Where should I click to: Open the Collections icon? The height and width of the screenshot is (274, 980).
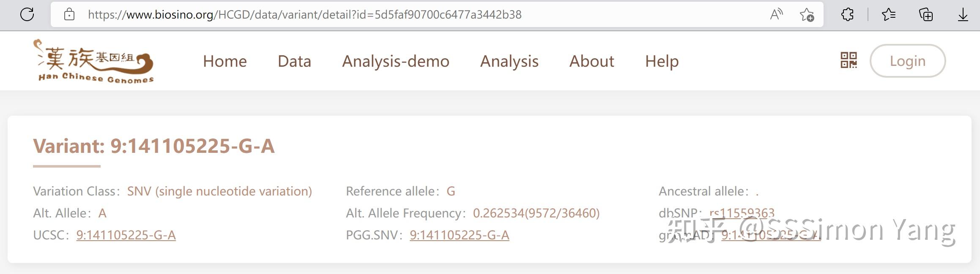tap(926, 15)
